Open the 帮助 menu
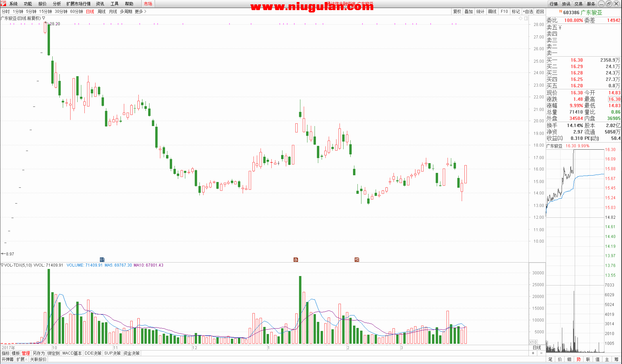This screenshot has width=622, height=364. (129, 4)
